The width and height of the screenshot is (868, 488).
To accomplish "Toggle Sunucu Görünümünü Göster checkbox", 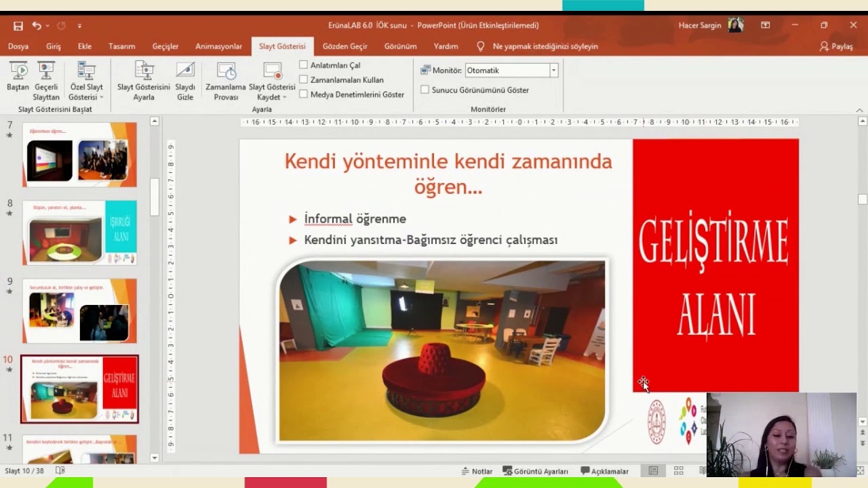I will pos(425,89).
